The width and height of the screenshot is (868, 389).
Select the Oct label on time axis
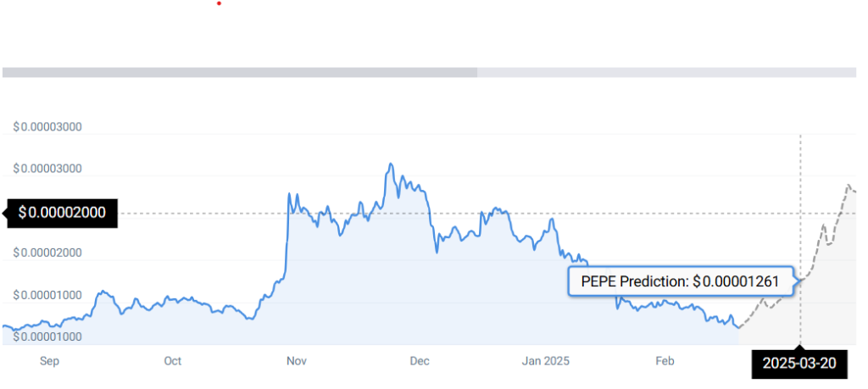pyautogui.click(x=173, y=362)
